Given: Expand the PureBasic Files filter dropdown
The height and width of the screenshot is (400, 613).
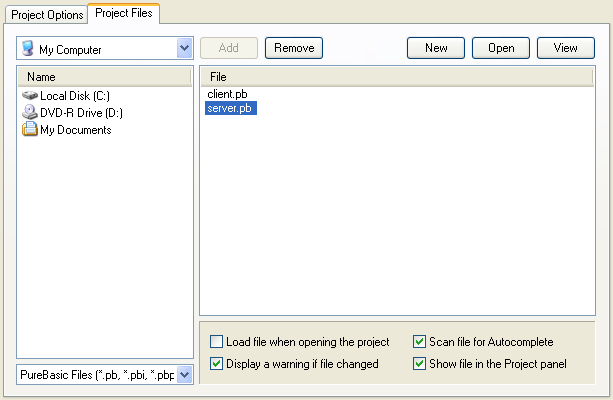Looking at the screenshot, I should (x=184, y=375).
